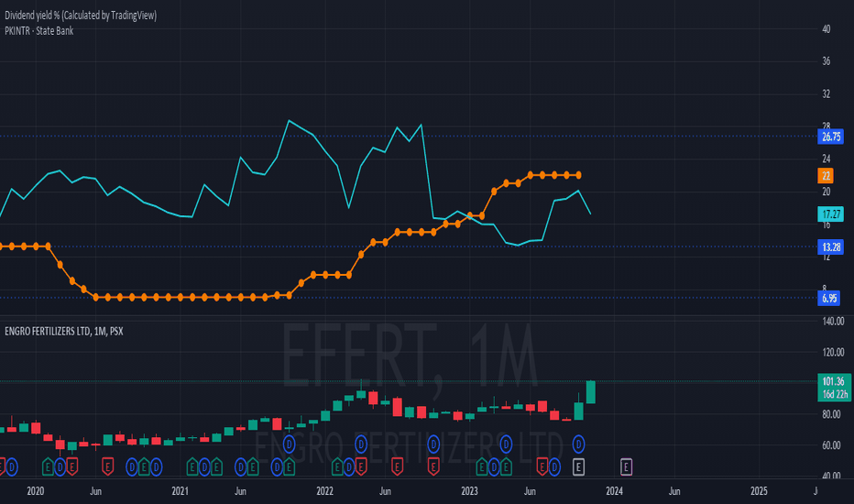The height and width of the screenshot is (504, 854).
Task: Click the green earnings marker just after the 2020 label
Action: pyautogui.click(x=48, y=467)
